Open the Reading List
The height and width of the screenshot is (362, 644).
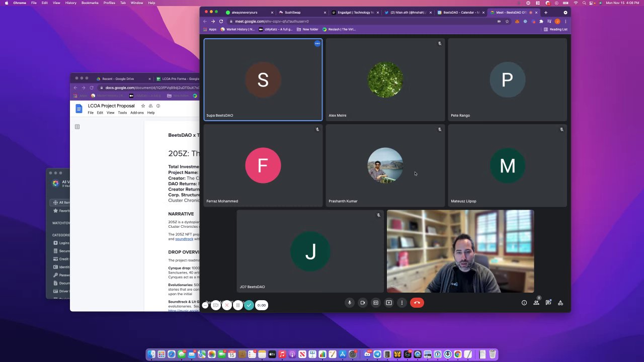[555, 29]
